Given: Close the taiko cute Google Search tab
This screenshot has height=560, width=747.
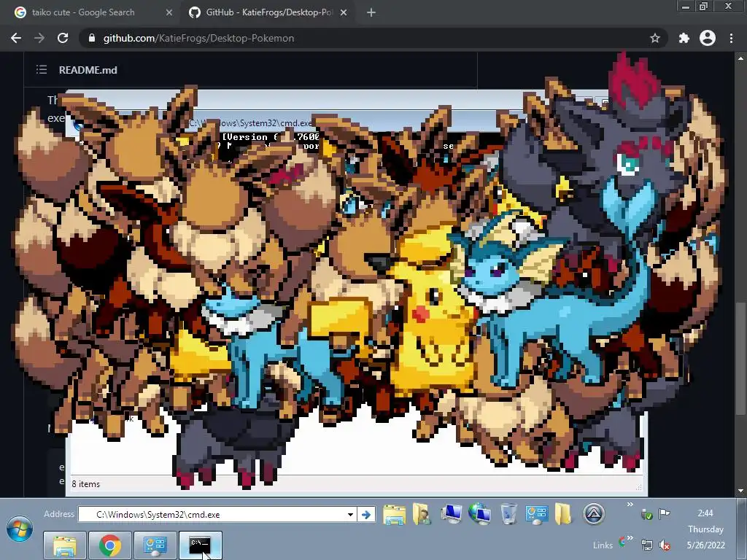Looking at the screenshot, I should (169, 13).
